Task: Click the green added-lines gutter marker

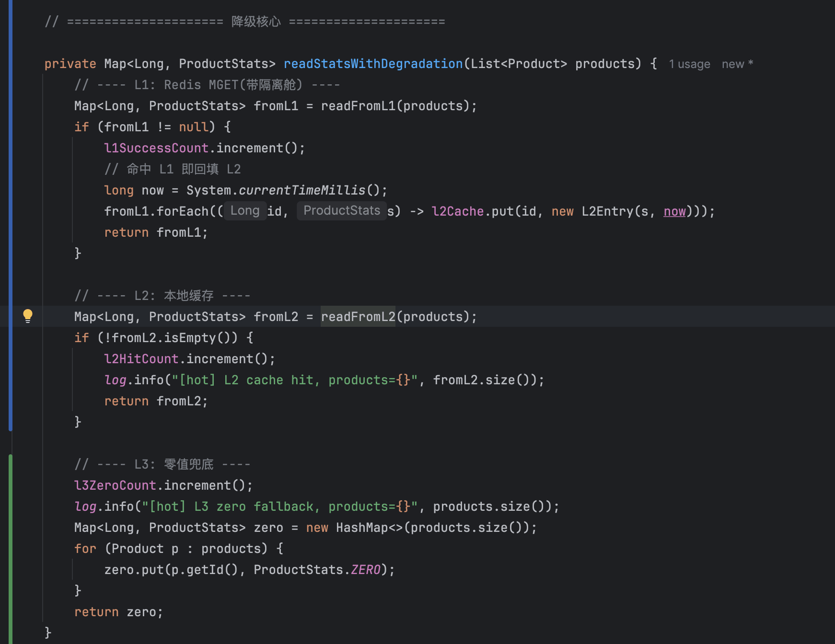Action: coord(11,549)
